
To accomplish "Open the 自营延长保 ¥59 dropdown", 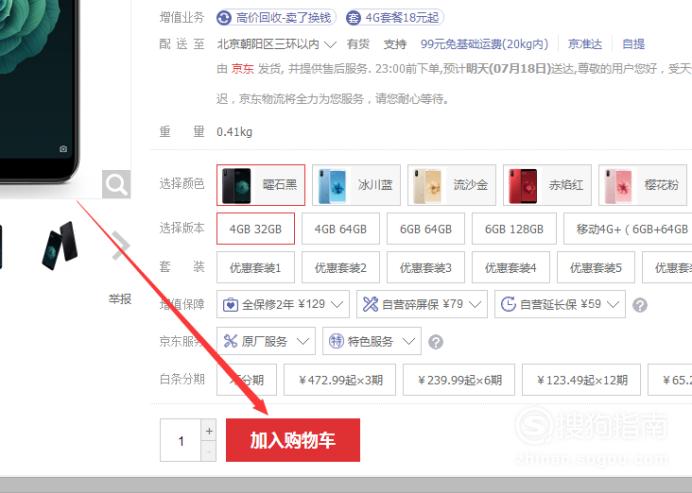I will [x=560, y=304].
